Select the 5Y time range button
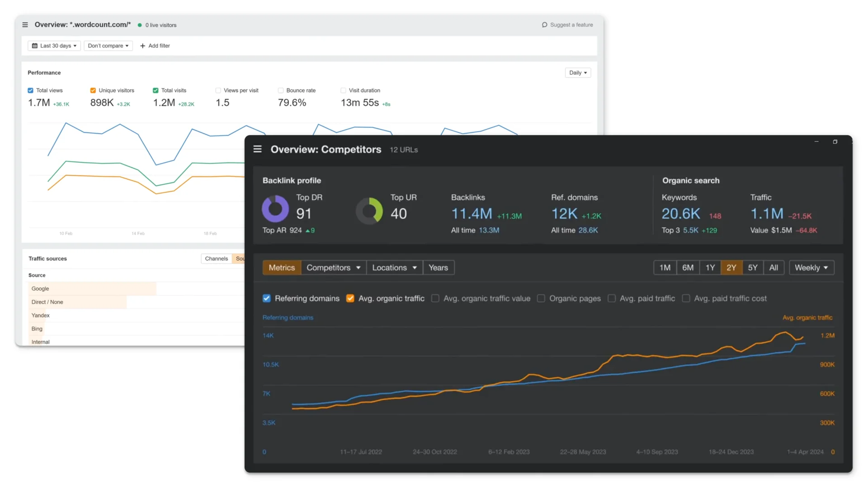Image resolution: width=868 pixels, height=488 pixels. (752, 267)
